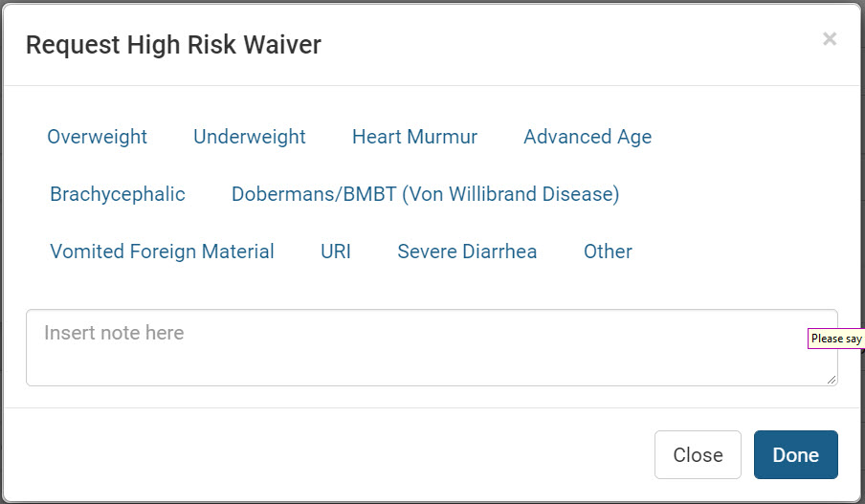Select the Overweight risk option
The image size is (865, 504).
tap(97, 137)
